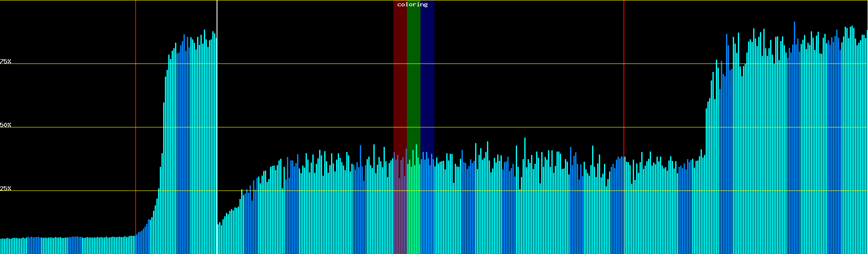This screenshot has width=868, height=254.
Task: Click the "coloring" label at top
Action: [412, 5]
